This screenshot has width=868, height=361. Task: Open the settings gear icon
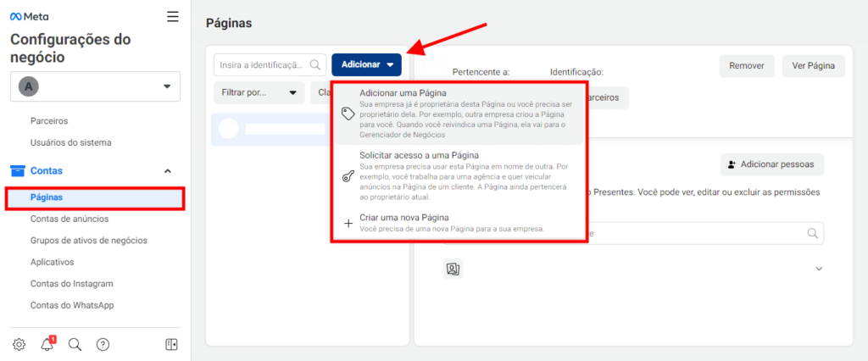[x=19, y=344]
